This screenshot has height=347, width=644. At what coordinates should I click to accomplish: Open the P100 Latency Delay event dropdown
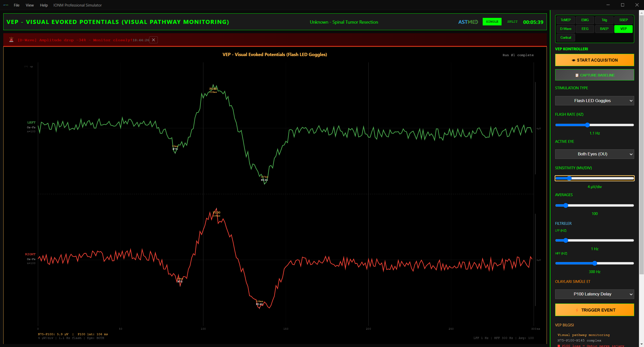tap(594, 294)
